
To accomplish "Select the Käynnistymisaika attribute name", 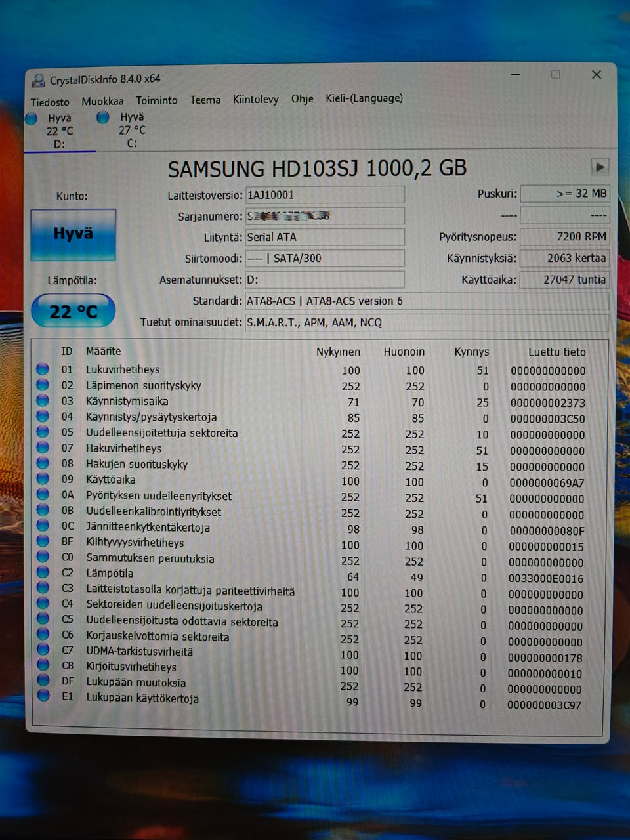I will click(127, 401).
